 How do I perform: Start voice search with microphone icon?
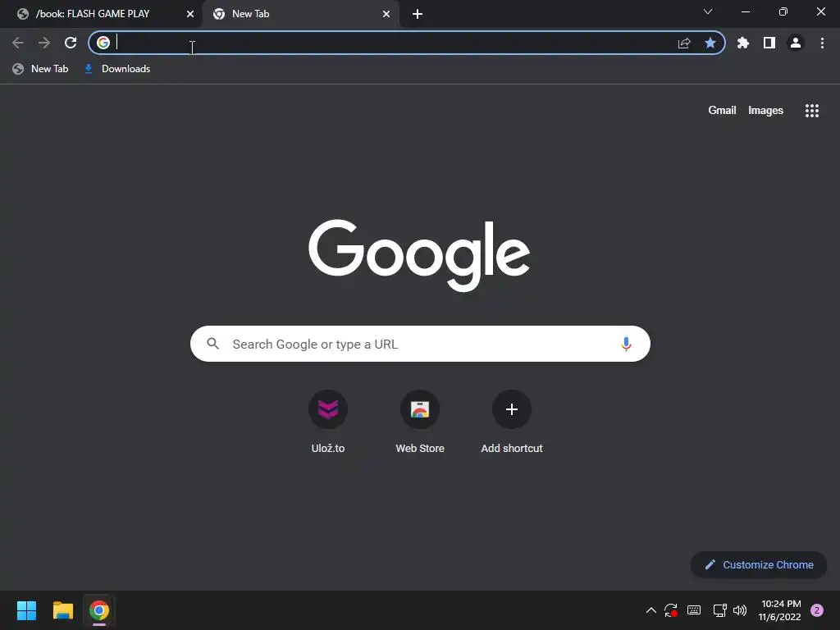tap(626, 344)
